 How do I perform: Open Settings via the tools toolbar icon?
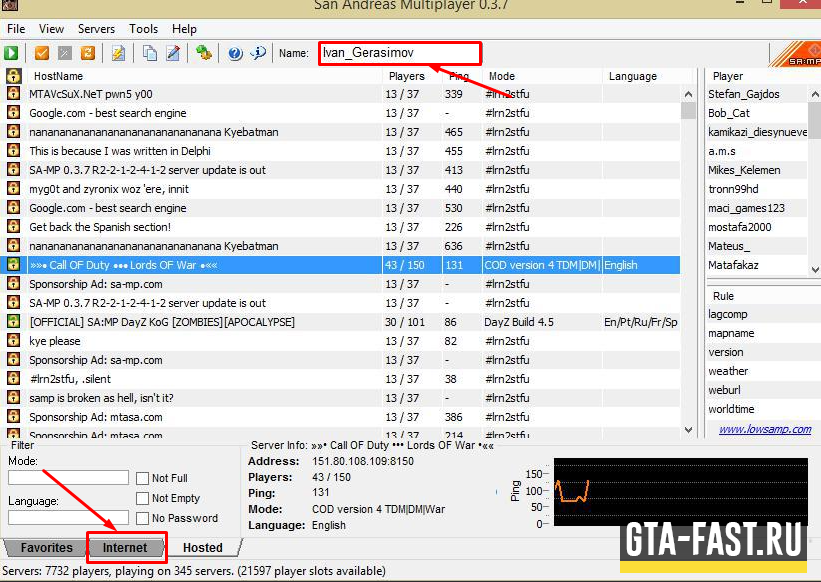pos(204,53)
